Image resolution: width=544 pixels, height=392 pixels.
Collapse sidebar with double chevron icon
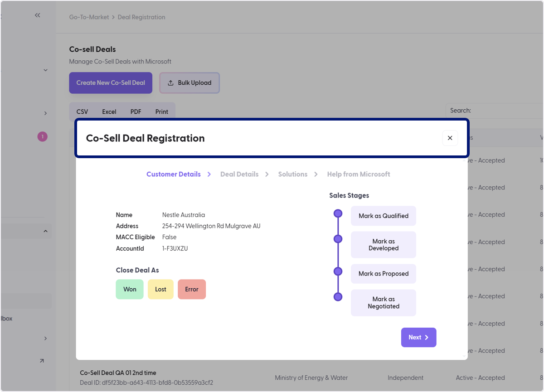point(37,15)
